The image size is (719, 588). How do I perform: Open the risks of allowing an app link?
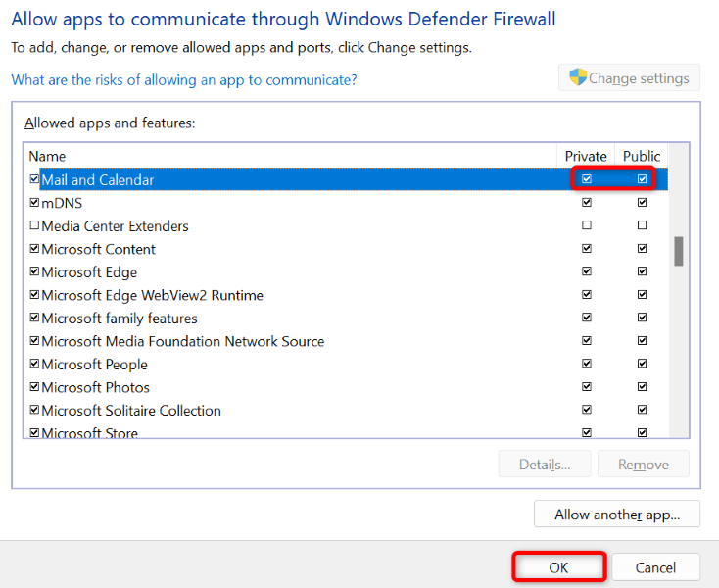click(x=184, y=80)
